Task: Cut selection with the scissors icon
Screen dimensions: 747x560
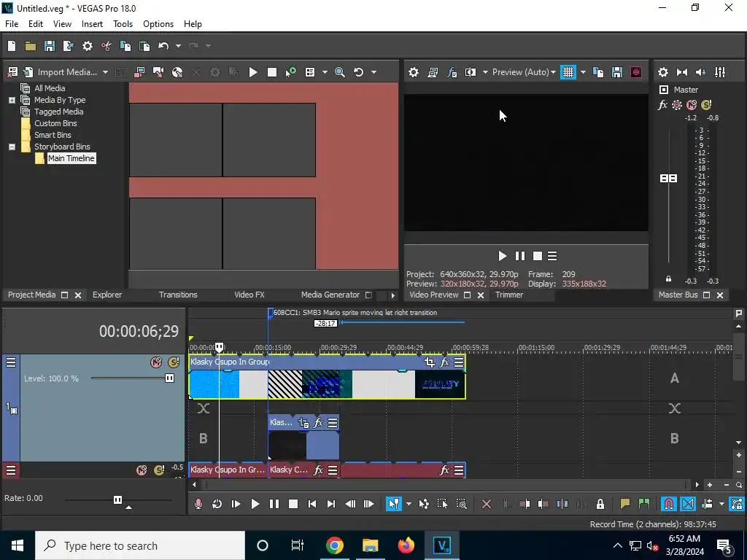Action: pos(107,46)
